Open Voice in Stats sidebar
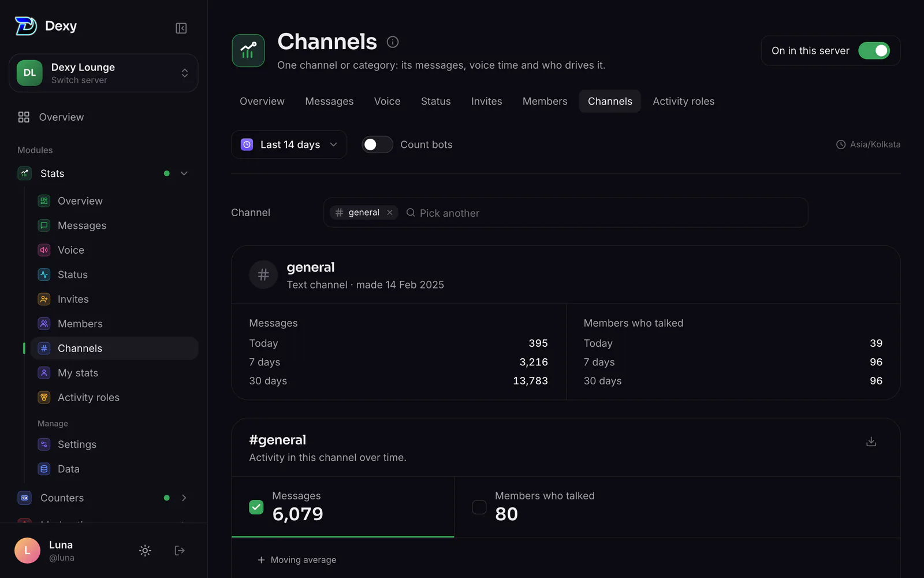This screenshot has height=578, width=924. point(114,250)
